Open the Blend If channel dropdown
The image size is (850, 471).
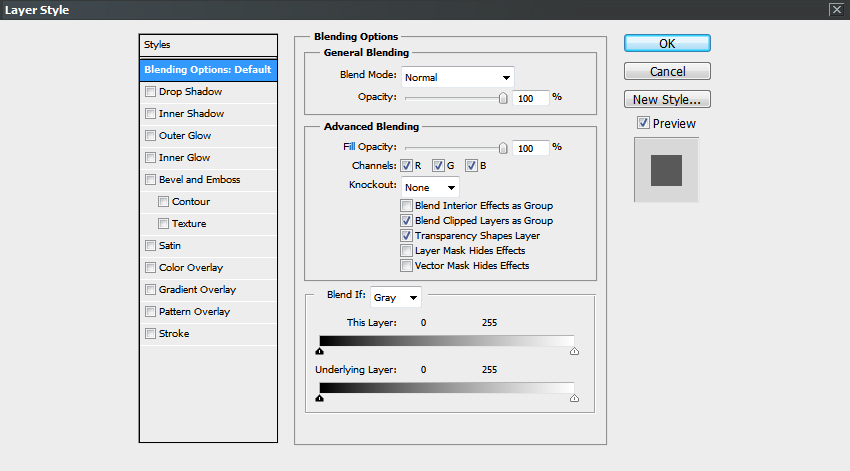396,297
